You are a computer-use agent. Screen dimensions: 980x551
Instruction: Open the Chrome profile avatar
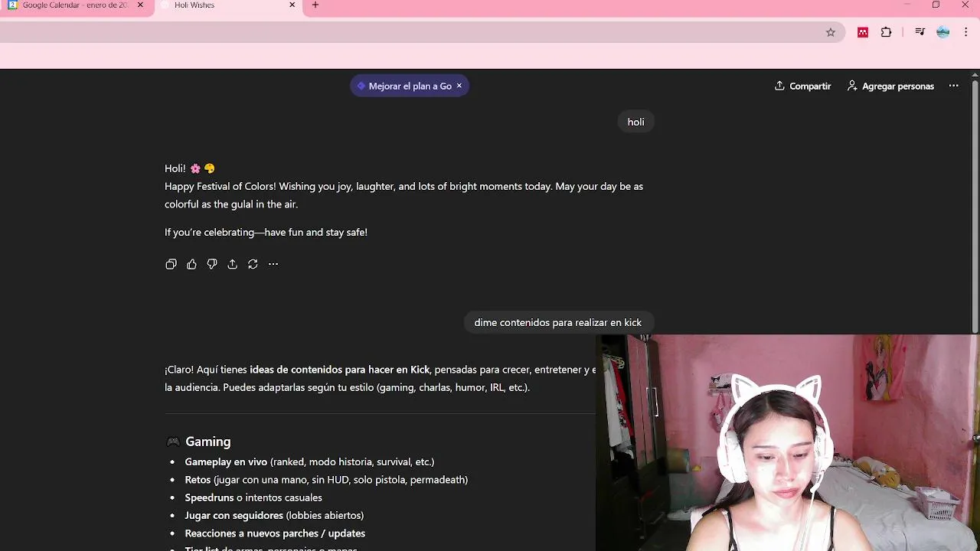pyautogui.click(x=943, y=32)
